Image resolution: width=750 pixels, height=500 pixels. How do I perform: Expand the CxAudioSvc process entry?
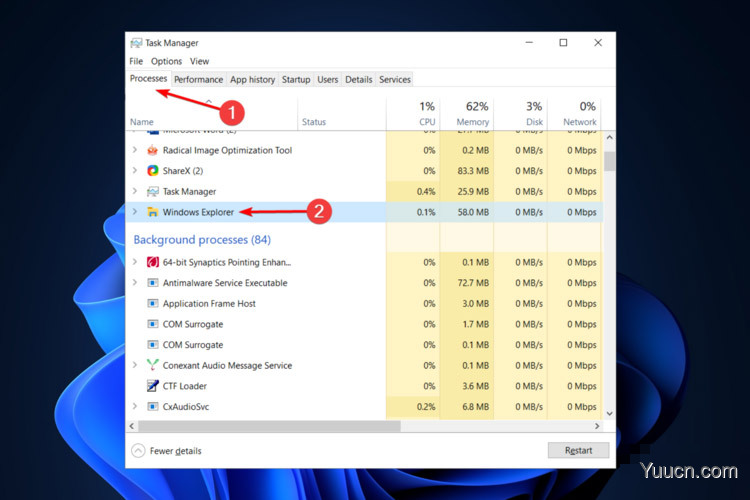click(x=135, y=407)
